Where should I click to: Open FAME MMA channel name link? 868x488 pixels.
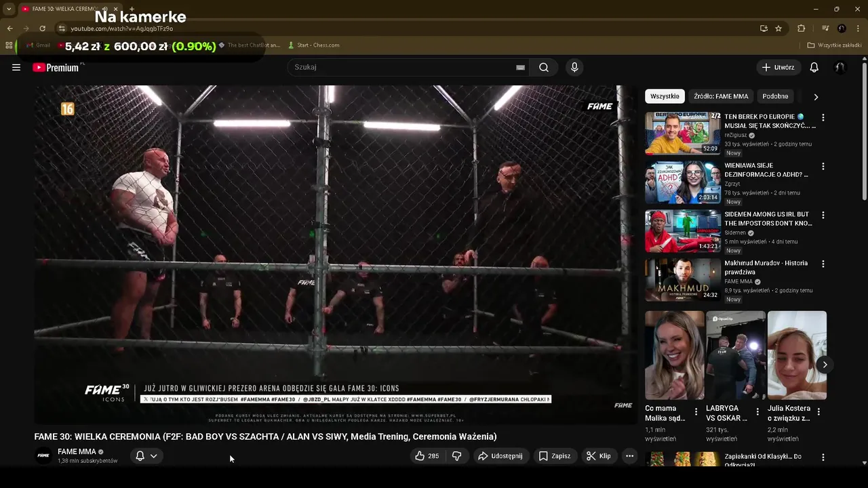pyautogui.click(x=77, y=451)
